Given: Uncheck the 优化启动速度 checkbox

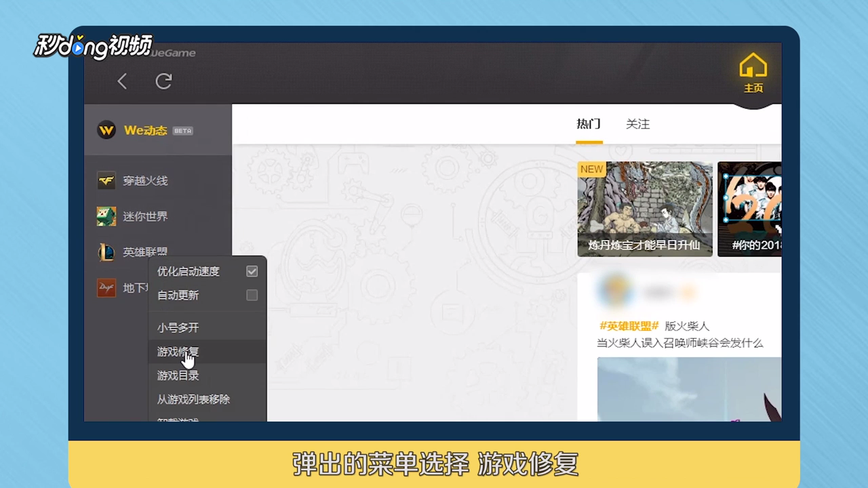Looking at the screenshot, I should point(252,271).
